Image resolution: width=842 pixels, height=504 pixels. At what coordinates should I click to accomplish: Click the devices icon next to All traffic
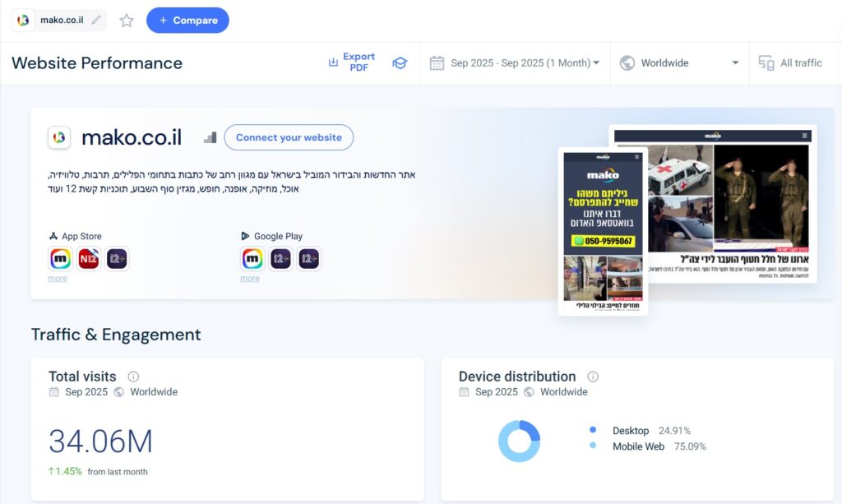tap(766, 62)
